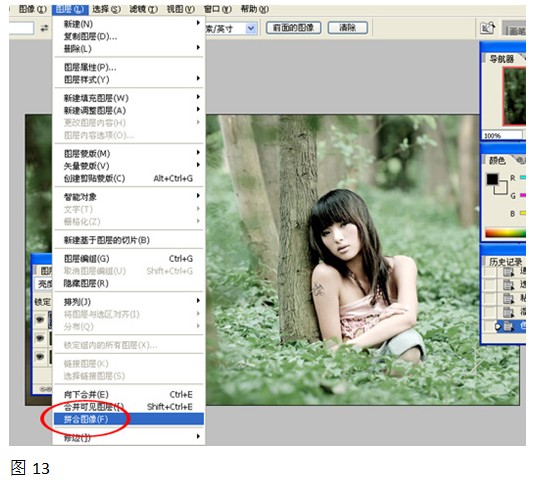The image size is (534, 480).
Task: Click the 前面的图像 button
Action: pyautogui.click(x=293, y=28)
